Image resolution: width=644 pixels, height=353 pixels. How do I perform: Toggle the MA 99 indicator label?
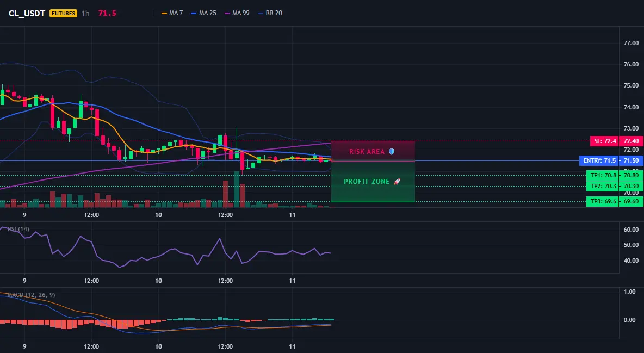240,13
